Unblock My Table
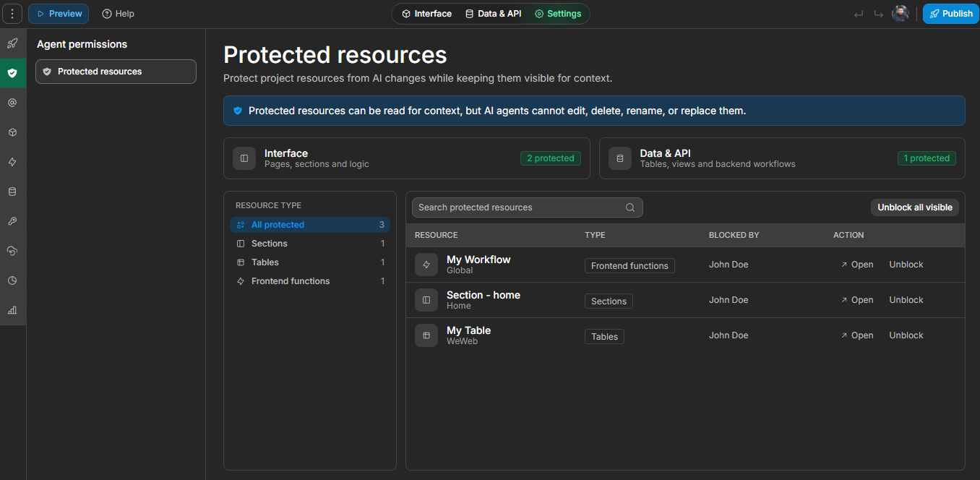This screenshot has width=980, height=480. [906, 335]
